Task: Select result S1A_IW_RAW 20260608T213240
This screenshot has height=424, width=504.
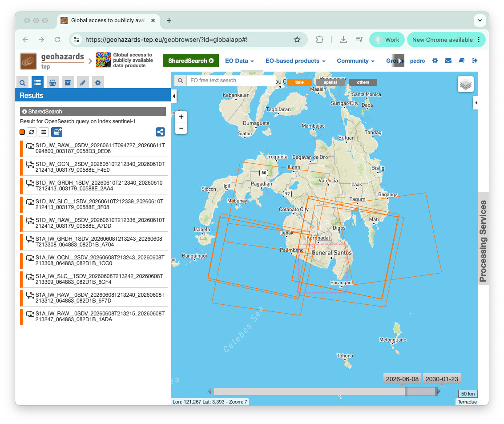Action: point(94,298)
